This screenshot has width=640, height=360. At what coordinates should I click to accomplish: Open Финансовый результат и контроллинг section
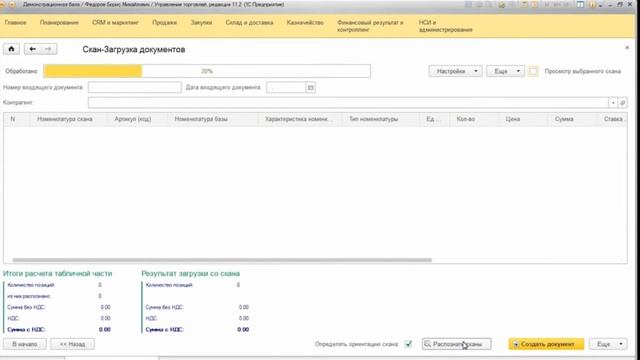click(370, 26)
